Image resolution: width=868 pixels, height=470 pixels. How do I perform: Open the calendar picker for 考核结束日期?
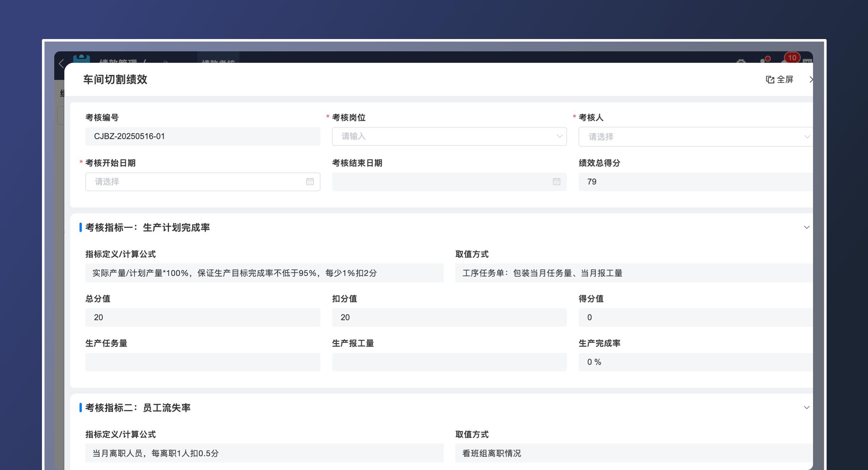pos(557,182)
